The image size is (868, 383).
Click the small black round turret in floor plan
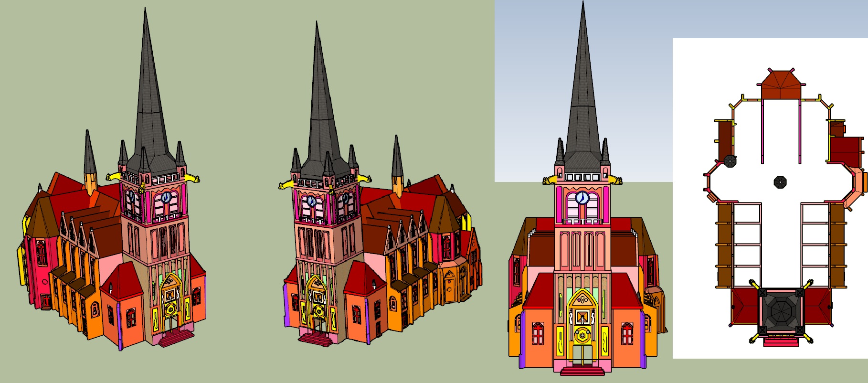(730, 161)
